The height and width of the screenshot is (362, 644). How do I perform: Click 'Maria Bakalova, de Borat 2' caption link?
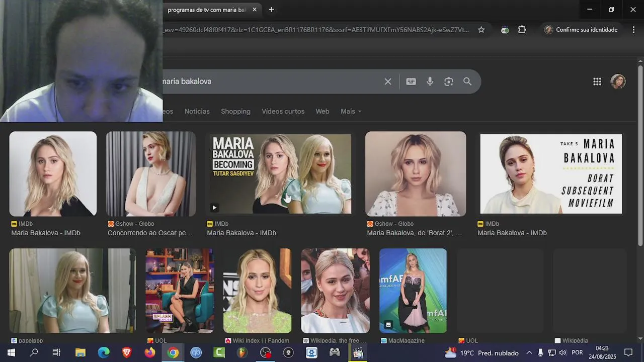pyautogui.click(x=414, y=233)
